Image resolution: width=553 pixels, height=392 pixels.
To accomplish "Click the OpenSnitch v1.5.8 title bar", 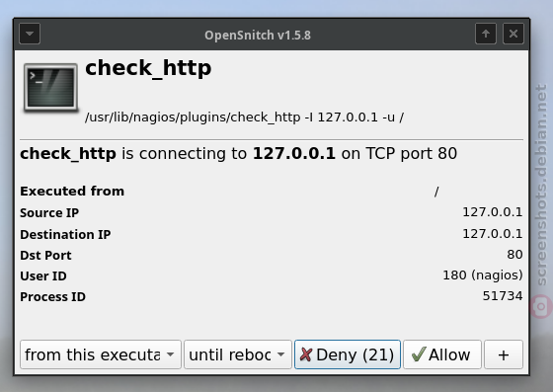I will [258, 35].
